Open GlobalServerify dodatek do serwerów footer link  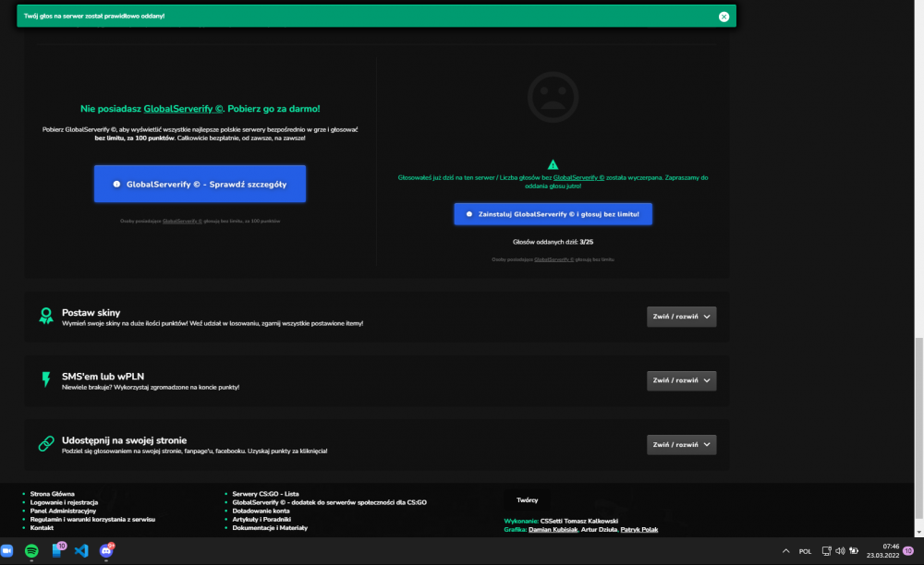tap(330, 502)
